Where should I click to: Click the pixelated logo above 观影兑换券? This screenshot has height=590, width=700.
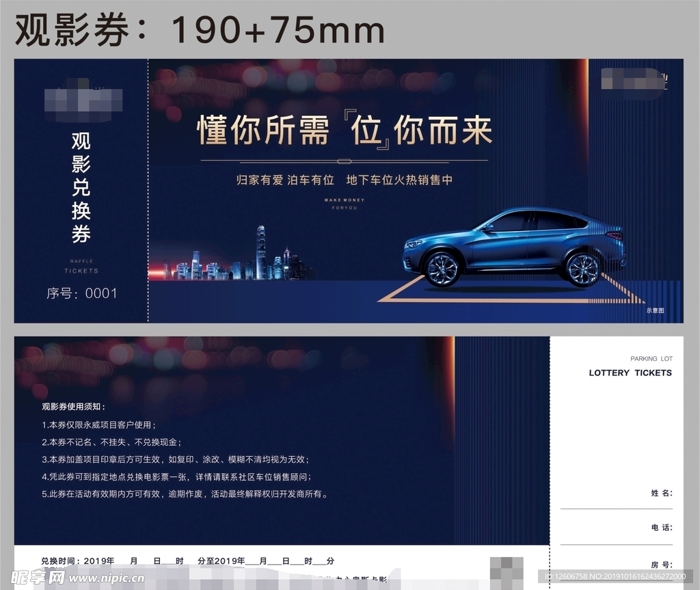pos(82,101)
